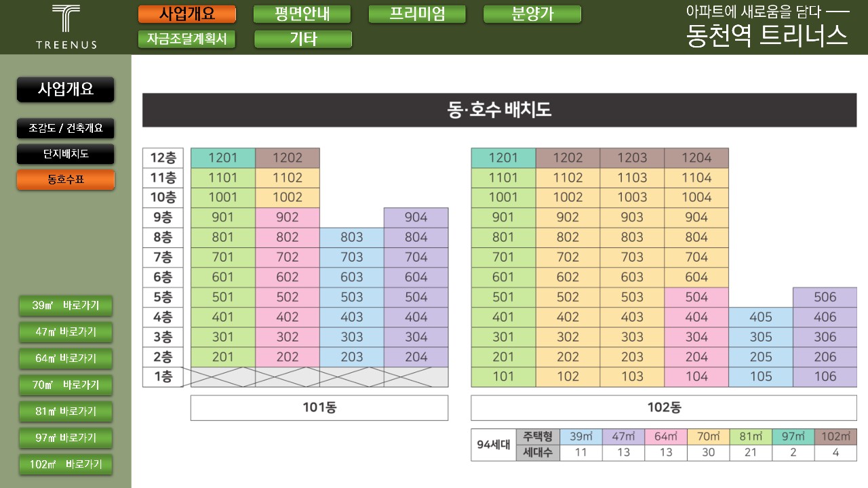Open the 사업개요 top menu tab
The image size is (868, 488).
click(187, 14)
